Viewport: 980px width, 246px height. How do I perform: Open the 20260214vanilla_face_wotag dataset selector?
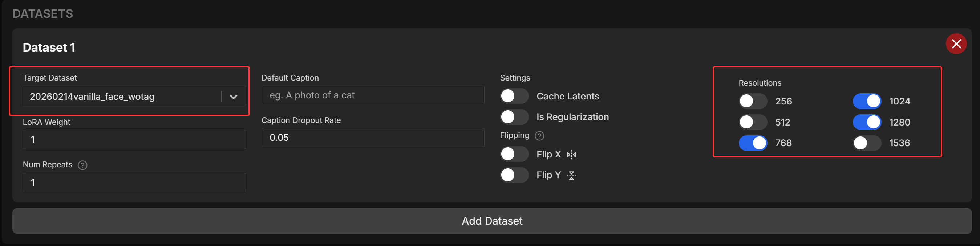tap(122, 97)
